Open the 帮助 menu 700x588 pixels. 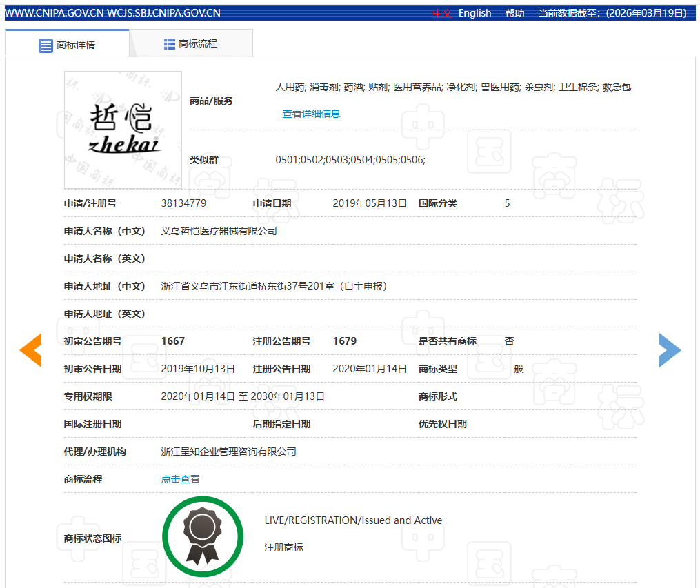[x=514, y=12]
